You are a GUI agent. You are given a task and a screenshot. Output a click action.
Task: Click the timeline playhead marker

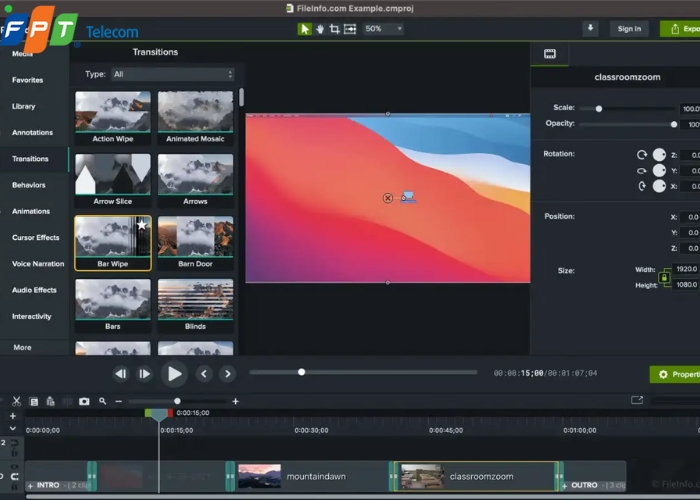[x=158, y=414]
